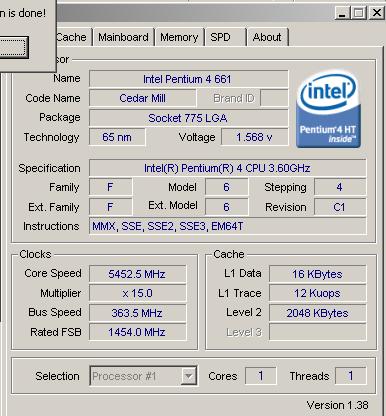Open the SPD tab
This screenshot has height=416, width=386.
coord(225,37)
